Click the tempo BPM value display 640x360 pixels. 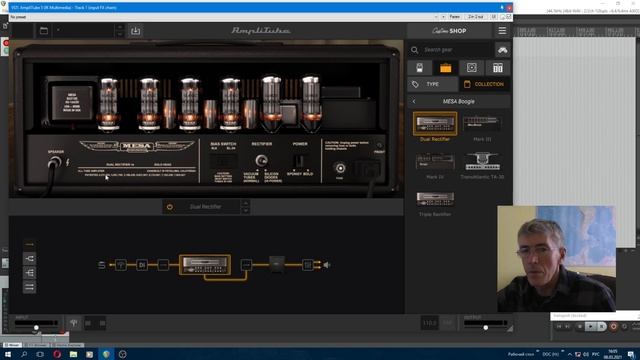[x=429, y=324]
